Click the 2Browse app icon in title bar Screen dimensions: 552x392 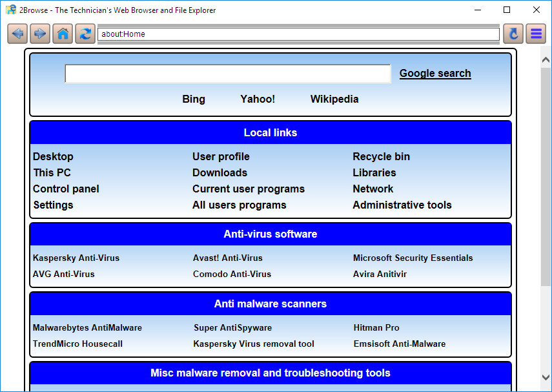pyautogui.click(x=11, y=10)
